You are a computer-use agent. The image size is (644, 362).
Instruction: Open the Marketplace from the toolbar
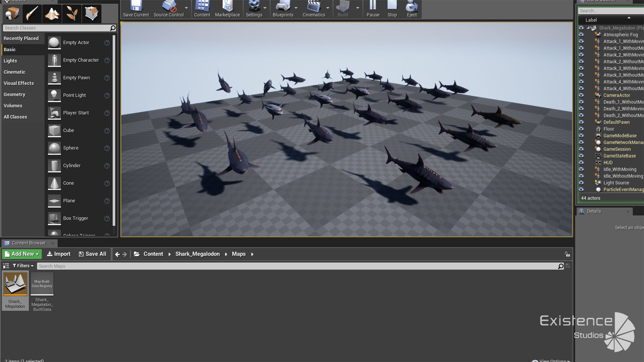pyautogui.click(x=227, y=9)
